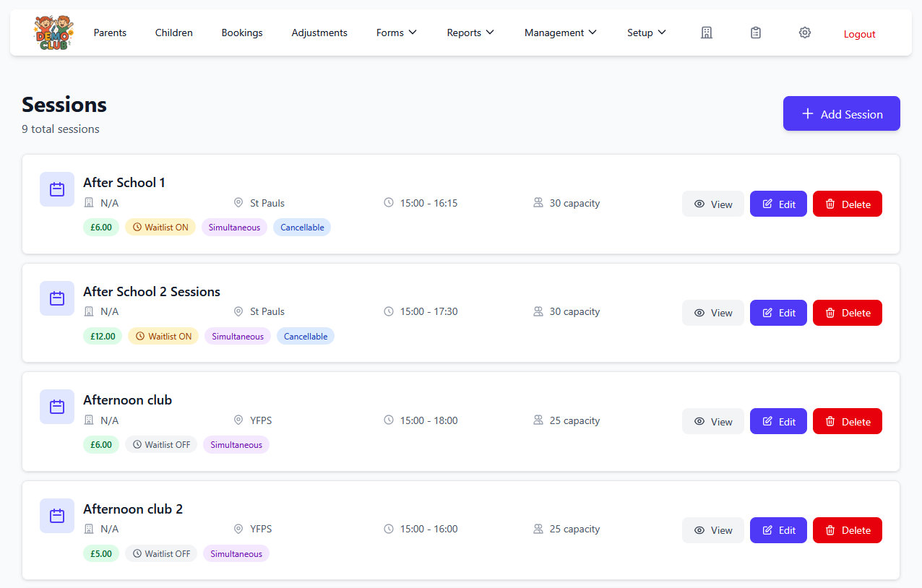Click calendar icon for After School 2 Sessions
Screen dimensions: 922x588
[57, 298]
